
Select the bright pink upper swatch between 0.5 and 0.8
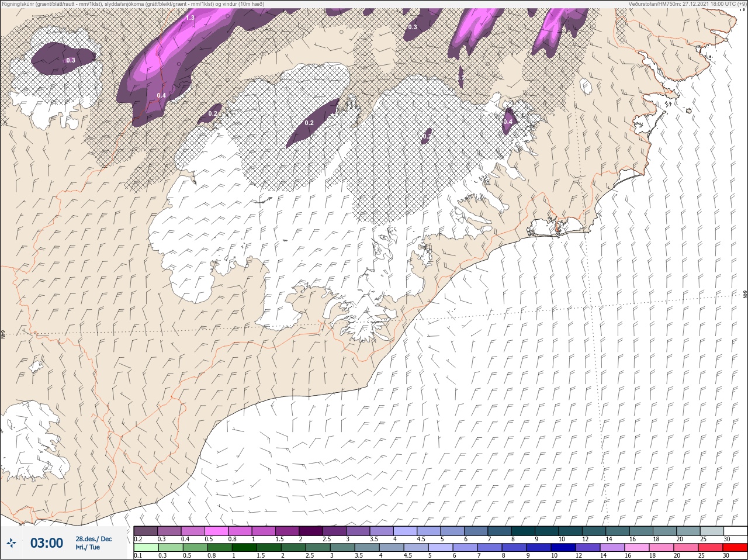[216, 531]
